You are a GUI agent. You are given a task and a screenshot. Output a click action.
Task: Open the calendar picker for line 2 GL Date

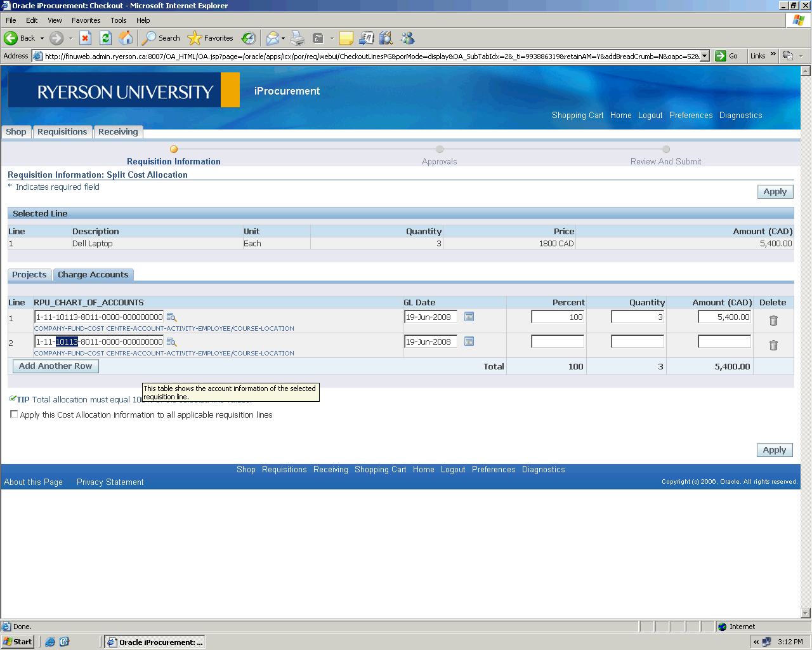coord(469,342)
